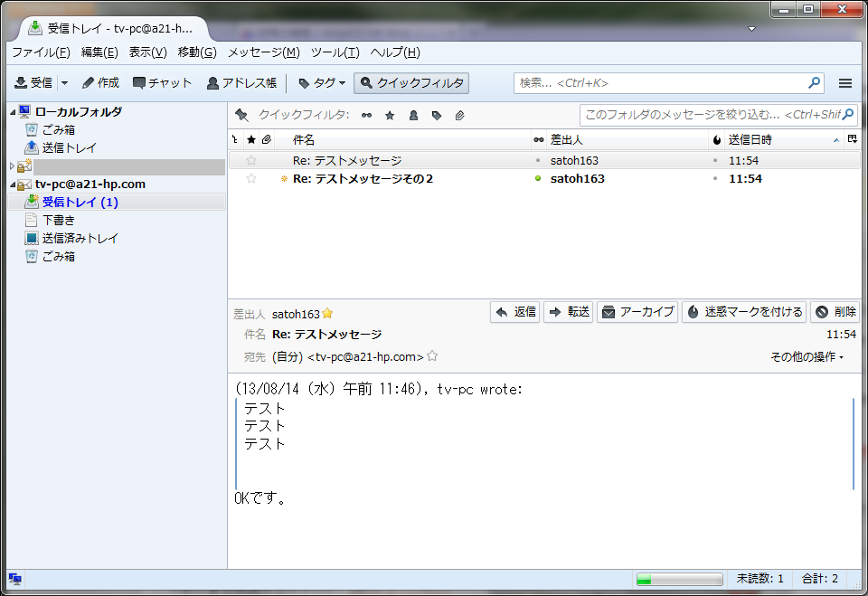Sort by the star column header
The width and height of the screenshot is (868, 596).
click(x=251, y=140)
